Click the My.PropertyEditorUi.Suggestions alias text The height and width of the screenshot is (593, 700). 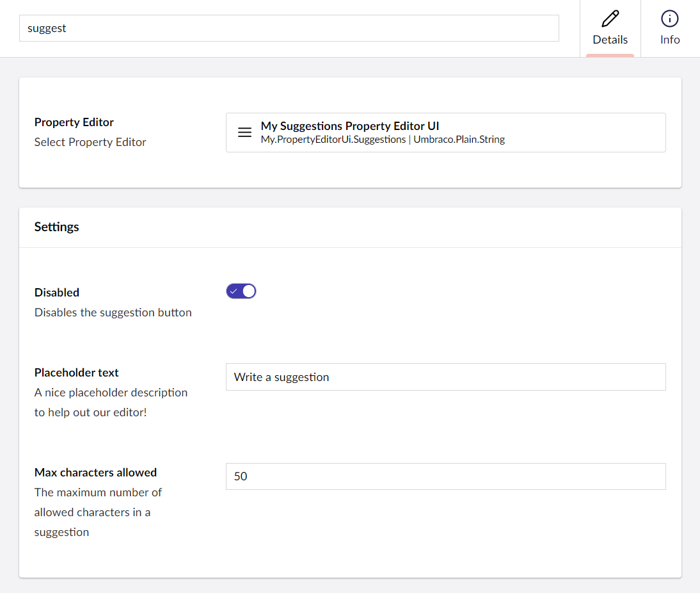tap(333, 140)
